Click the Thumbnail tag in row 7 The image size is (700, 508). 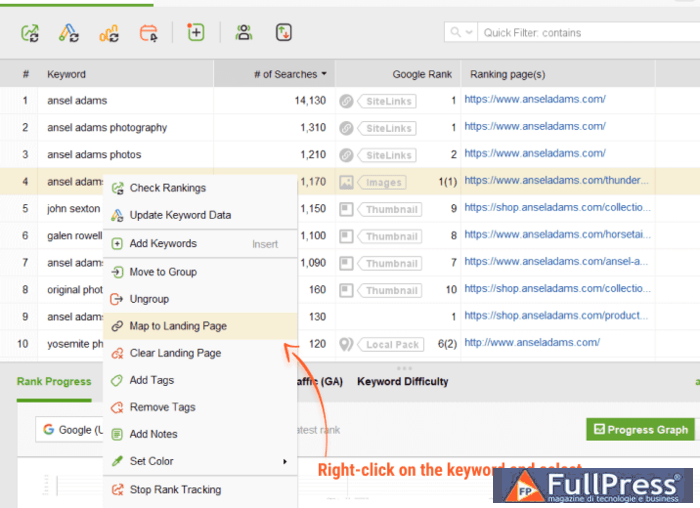(390, 263)
